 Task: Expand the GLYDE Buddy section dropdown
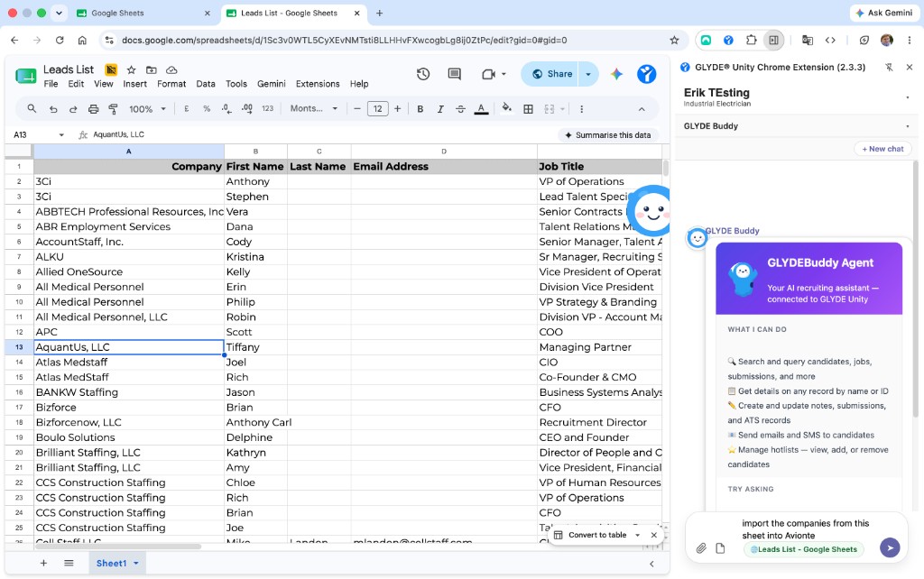[x=908, y=126]
